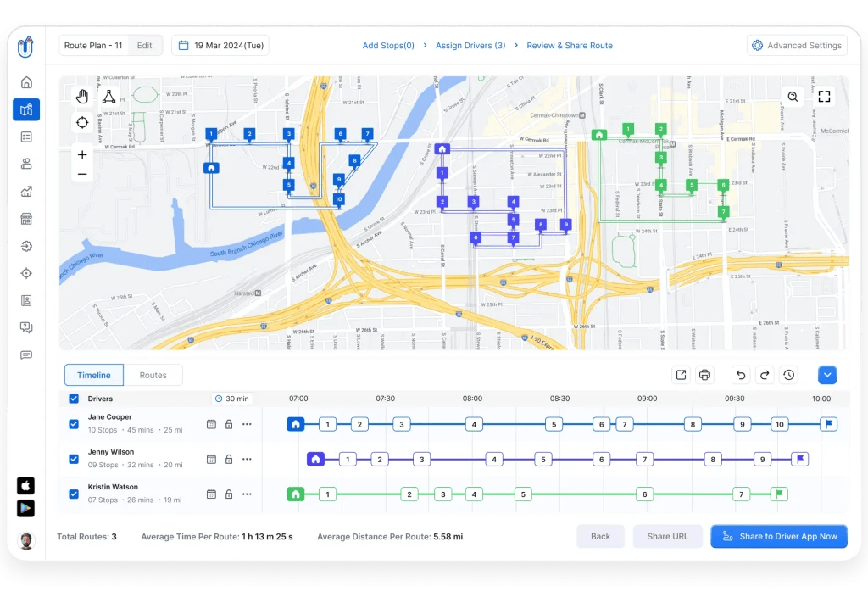The image size is (868, 603).
Task: Open the Apple App Store link icon
Action: 25,486
